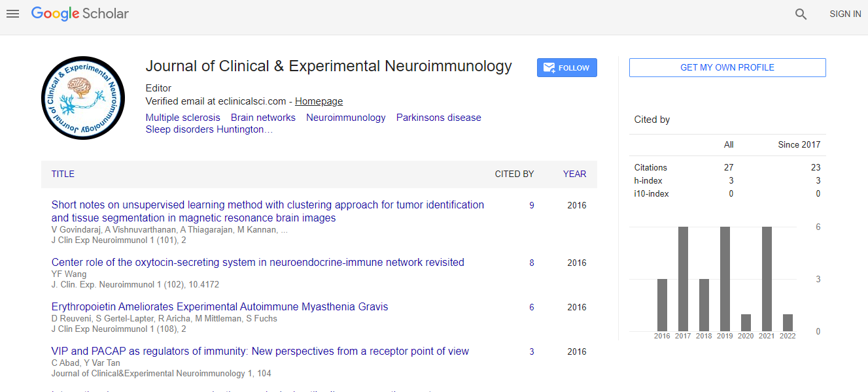The image size is (868, 392).
Task: Click the journal profile picture
Action: (x=83, y=98)
